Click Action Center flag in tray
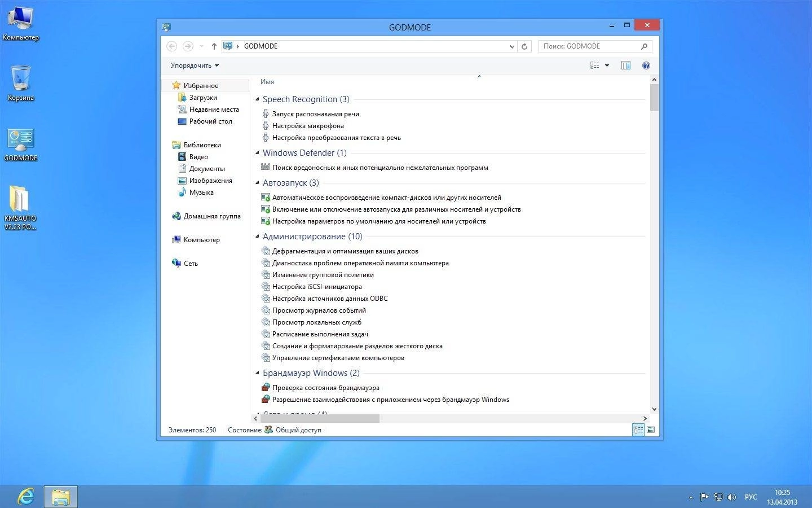The height and width of the screenshot is (508, 812). [x=704, y=497]
